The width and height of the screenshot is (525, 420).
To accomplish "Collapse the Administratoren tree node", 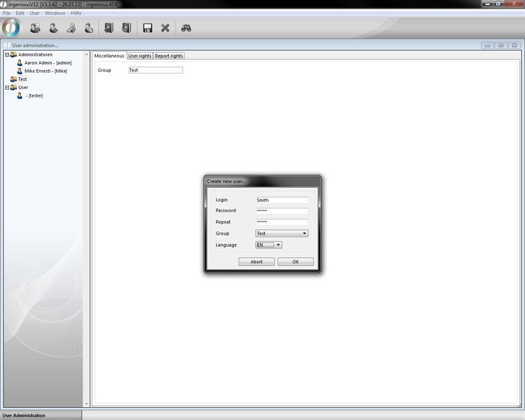I will 7,55.
